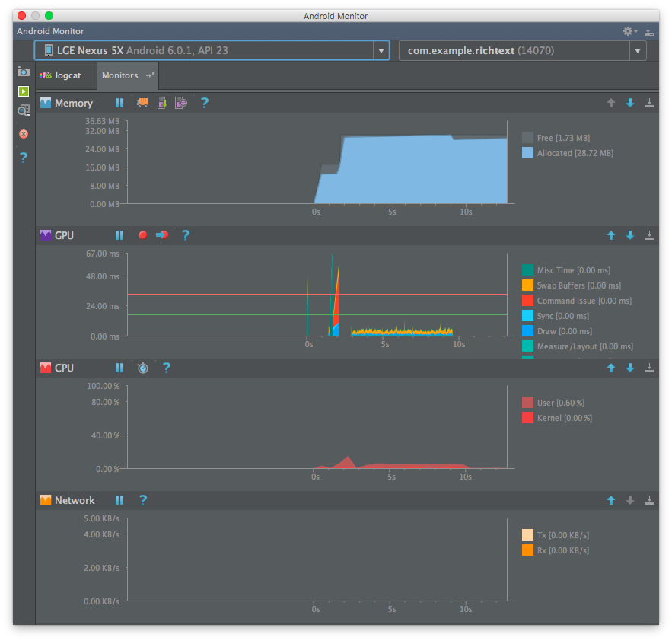Click the Network monitor title
The height and width of the screenshot is (641, 672).
point(75,500)
